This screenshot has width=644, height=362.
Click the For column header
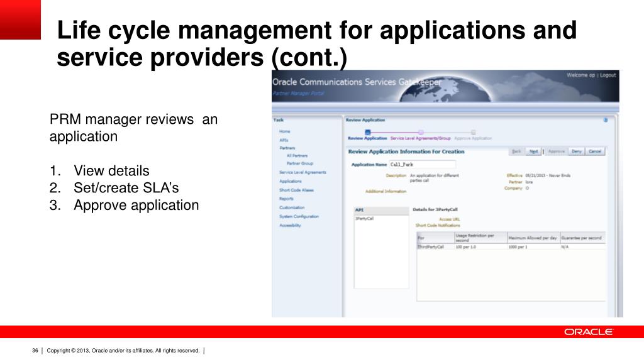(435, 238)
